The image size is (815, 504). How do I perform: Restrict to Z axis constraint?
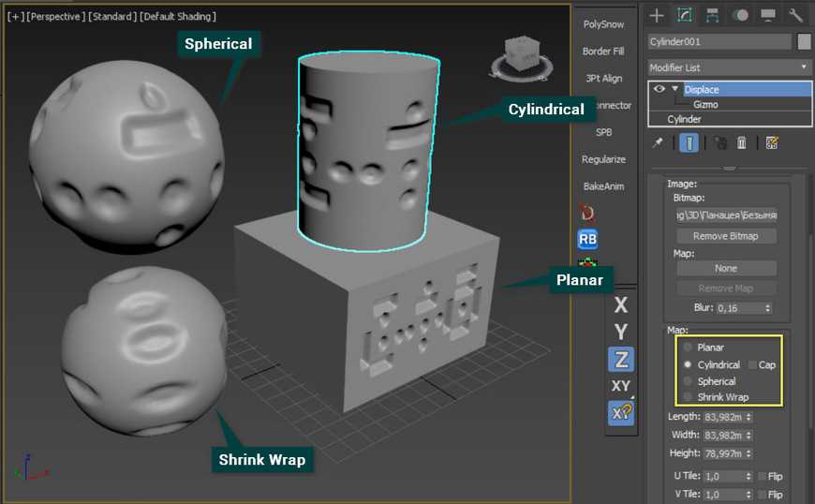[620, 359]
